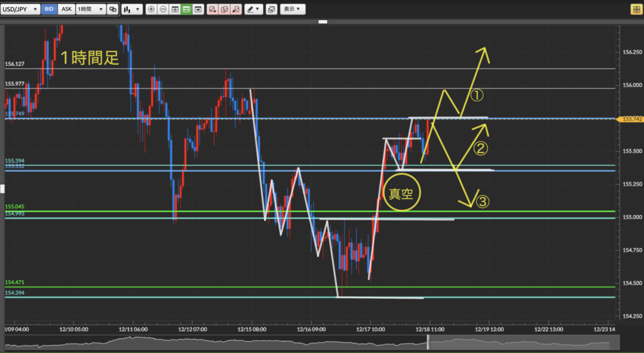The width and height of the screenshot is (644, 353).
Task: Expand the chart type candlestick dropdown
Action: click(131, 9)
